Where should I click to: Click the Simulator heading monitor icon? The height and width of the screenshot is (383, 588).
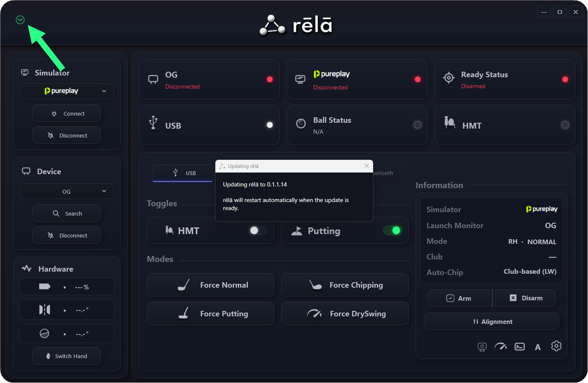tap(25, 73)
